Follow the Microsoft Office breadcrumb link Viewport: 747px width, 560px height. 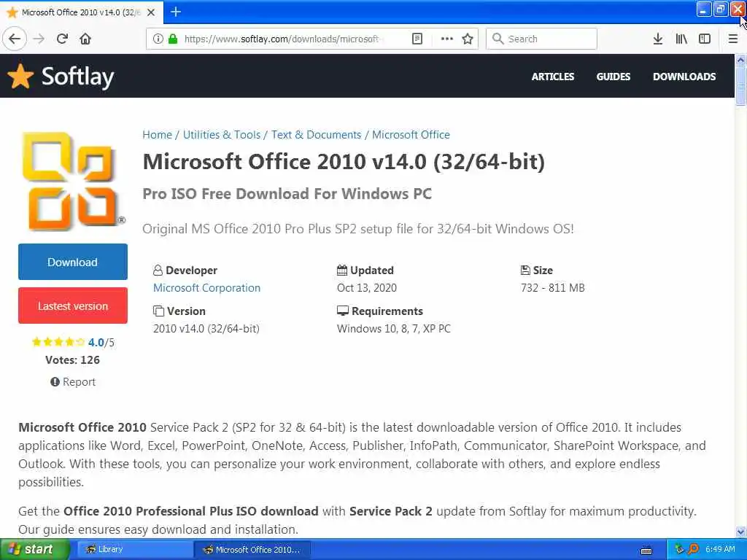click(411, 135)
